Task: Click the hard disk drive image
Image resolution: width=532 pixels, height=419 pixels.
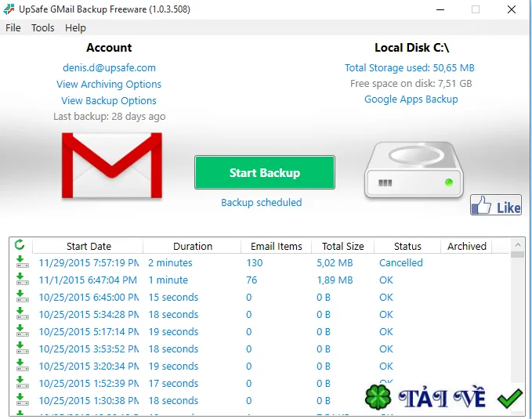Action: point(414,169)
